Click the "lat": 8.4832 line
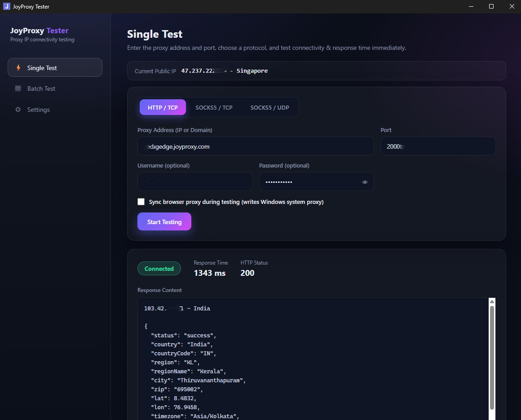521x420 pixels. coord(173,398)
